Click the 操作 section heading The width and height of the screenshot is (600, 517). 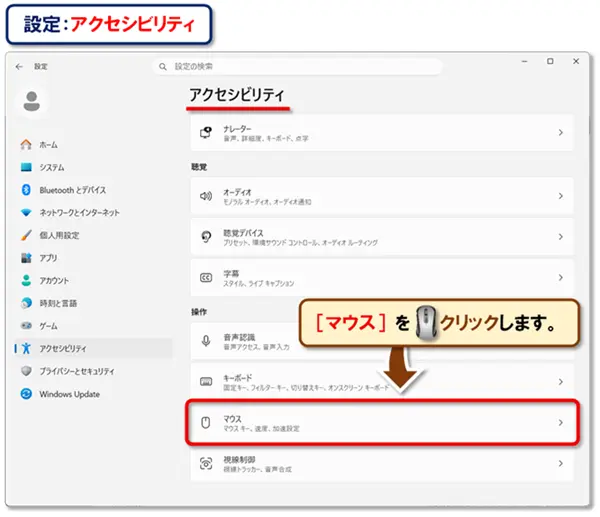pos(199,312)
